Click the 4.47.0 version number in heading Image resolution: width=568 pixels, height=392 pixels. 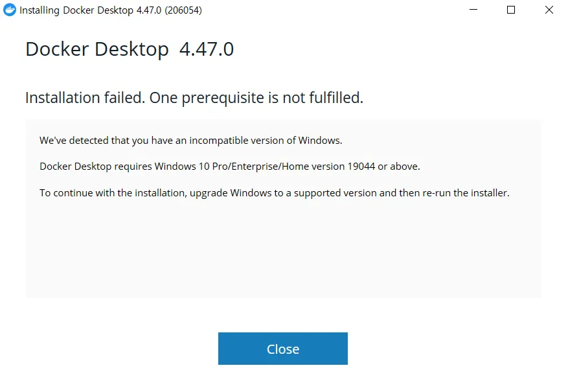[206, 49]
